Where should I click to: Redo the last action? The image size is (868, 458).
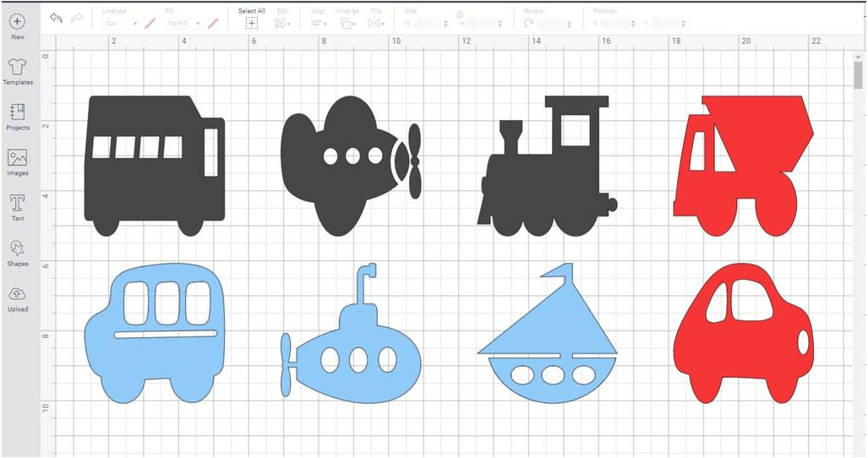(77, 18)
